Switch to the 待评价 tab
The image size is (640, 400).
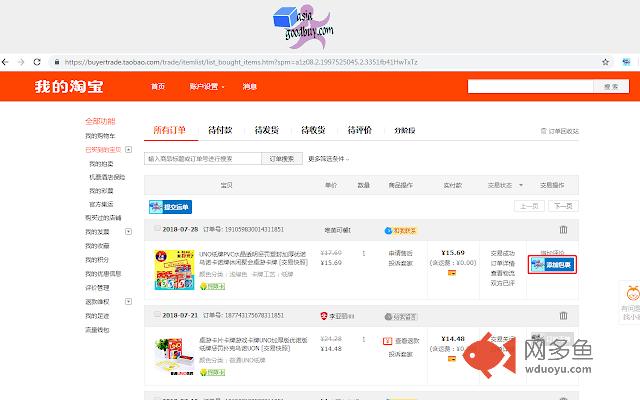(360, 130)
